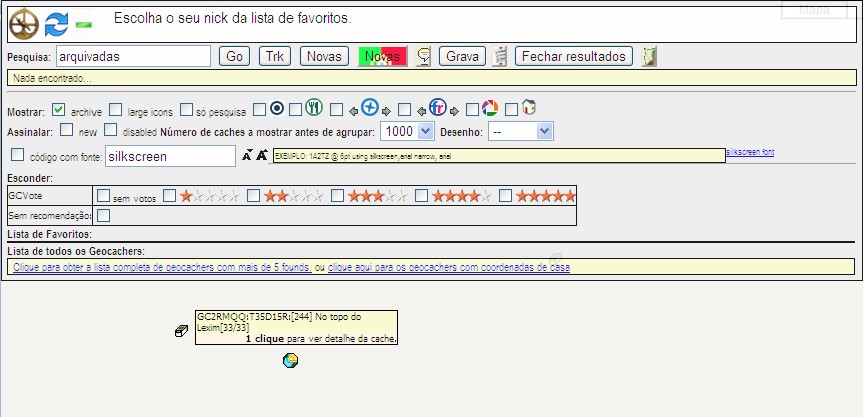Click the colored red-green Novas button
863x417 pixels.
tap(383, 56)
